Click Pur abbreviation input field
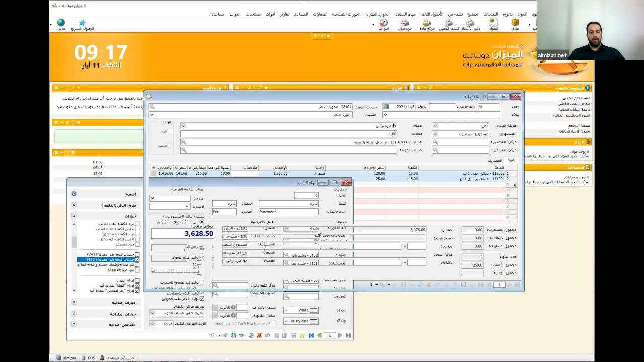The image size is (644, 362). click(x=224, y=212)
